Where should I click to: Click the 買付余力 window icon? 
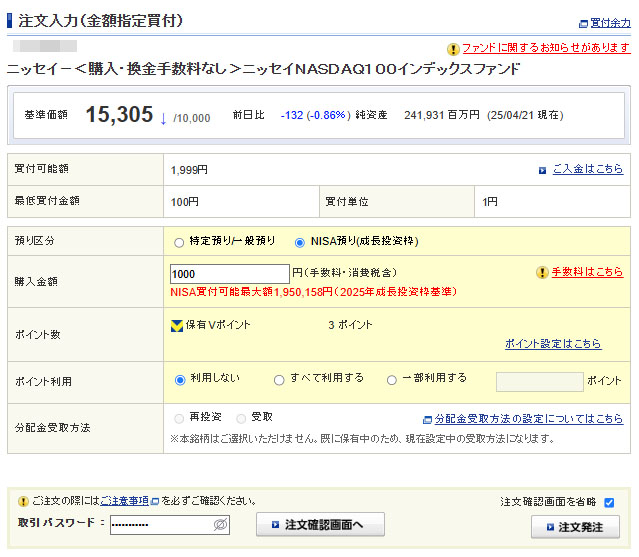click(x=583, y=23)
